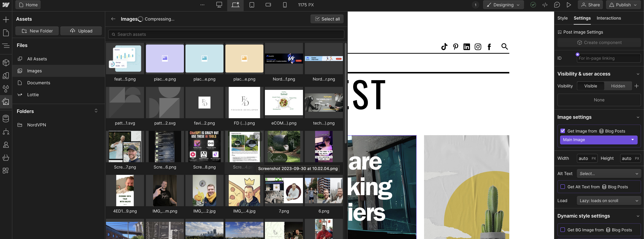Image resolution: width=644 pixels, height=239 pixels.
Task: Open the Main Image field dropdown
Action: coord(598,140)
